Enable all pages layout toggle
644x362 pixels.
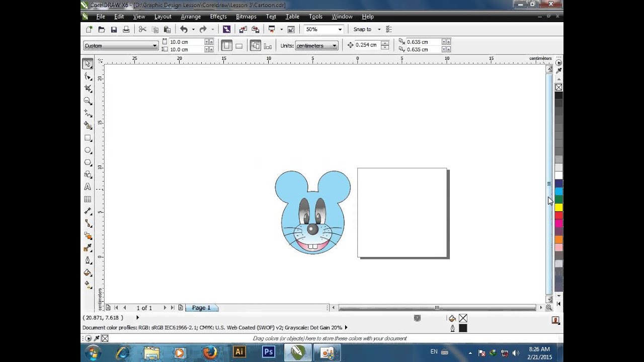255,46
